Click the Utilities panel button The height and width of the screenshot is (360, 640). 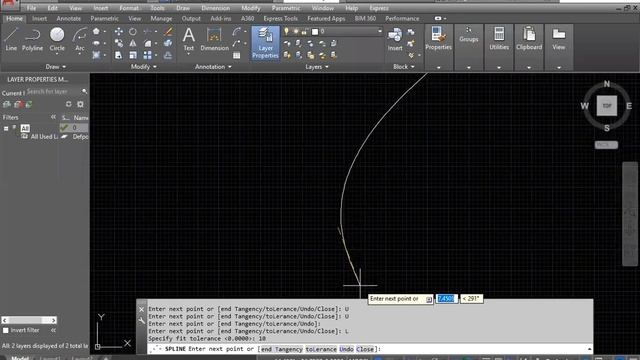pos(499,39)
